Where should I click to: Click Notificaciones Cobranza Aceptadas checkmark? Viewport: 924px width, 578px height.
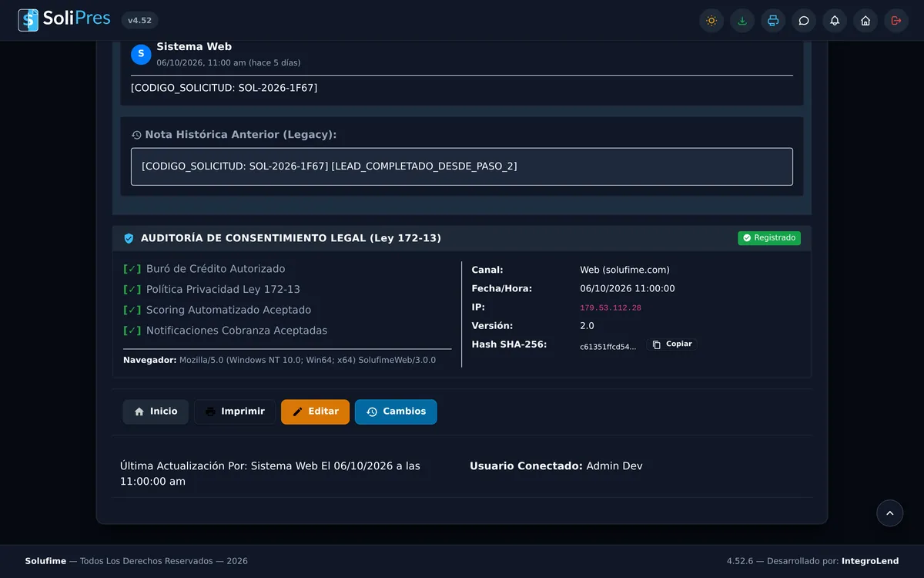point(132,331)
